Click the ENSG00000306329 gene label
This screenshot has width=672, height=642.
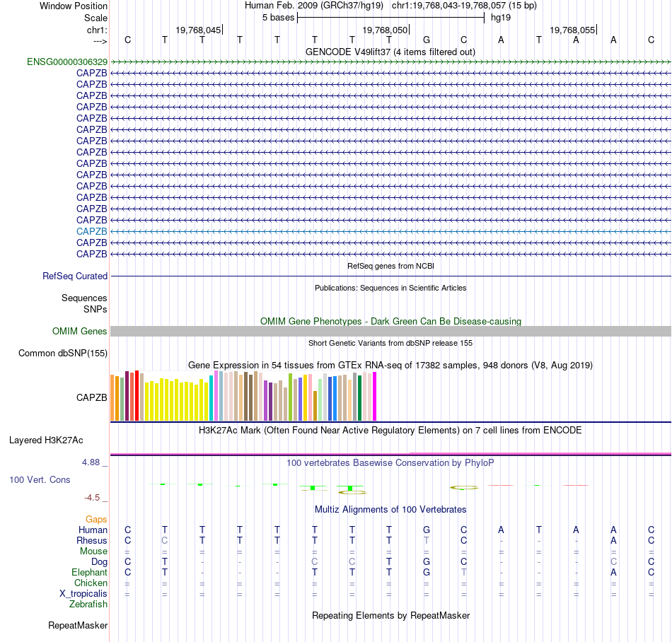point(67,62)
